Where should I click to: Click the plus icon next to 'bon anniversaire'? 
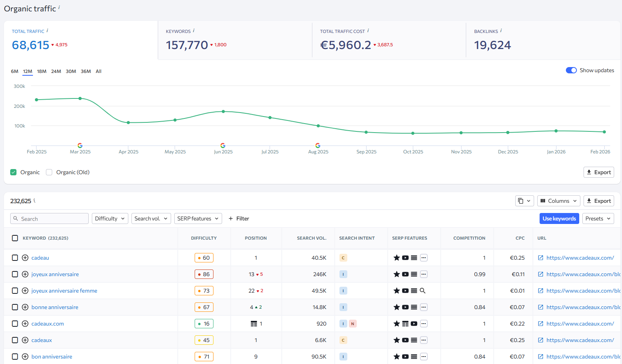click(x=25, y=357)
